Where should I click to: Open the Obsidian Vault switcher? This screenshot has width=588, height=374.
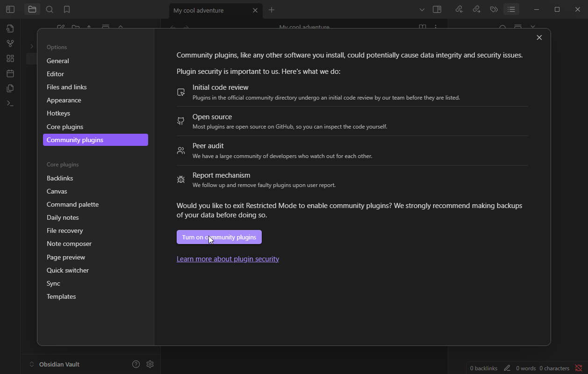(55, 364)
